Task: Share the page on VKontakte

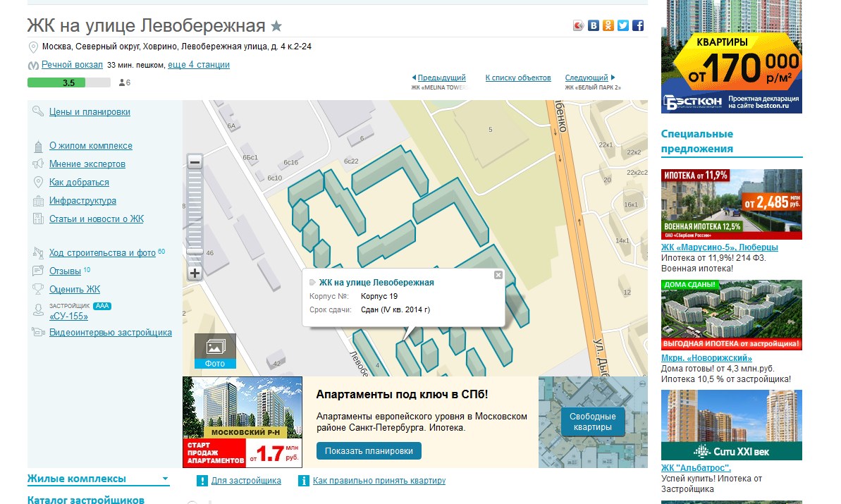Action: 594,26
